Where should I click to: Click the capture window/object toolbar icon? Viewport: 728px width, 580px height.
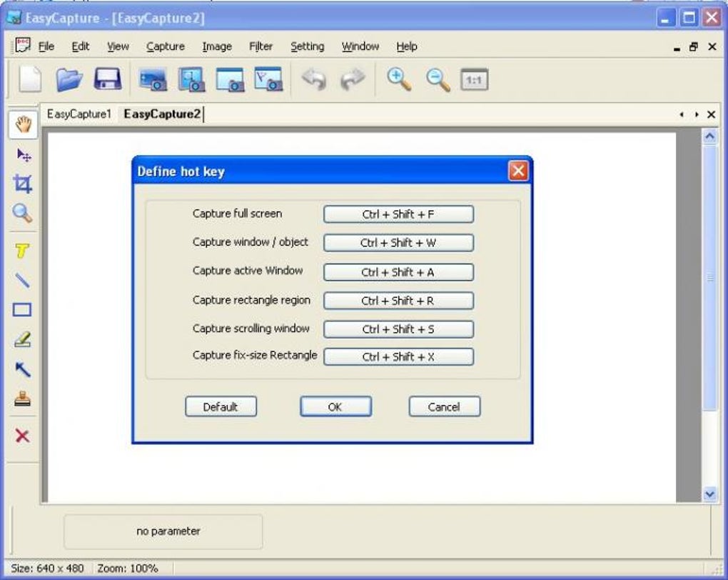(x=191, y=79)
